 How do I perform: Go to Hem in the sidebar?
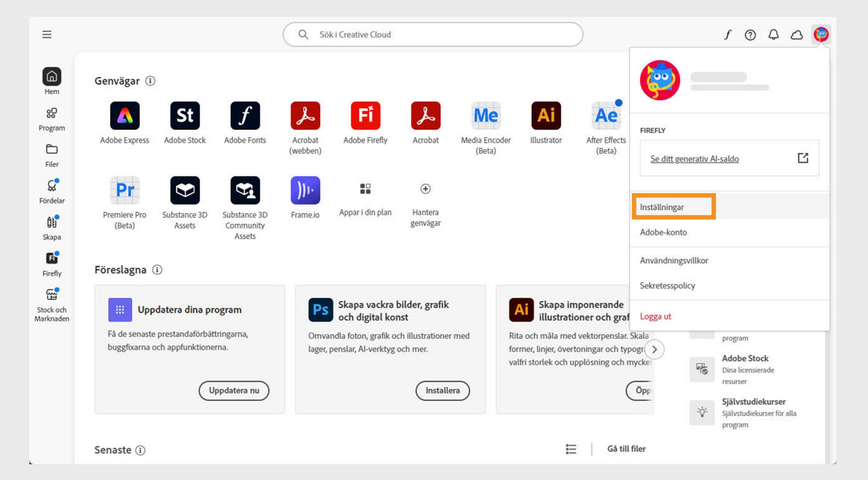pyautogui.click(x=52, y=81)
